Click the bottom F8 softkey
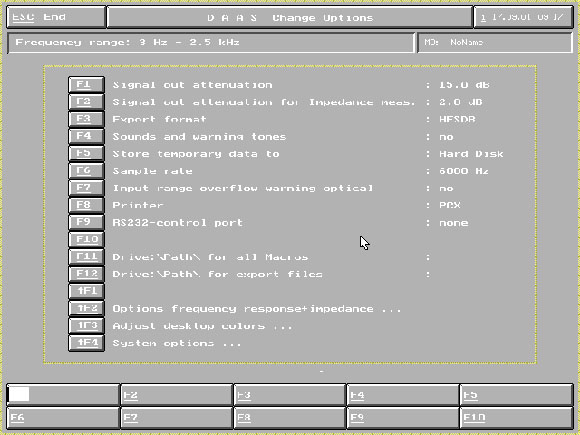This screenshot has width=580, height=435. click(290, 418)
